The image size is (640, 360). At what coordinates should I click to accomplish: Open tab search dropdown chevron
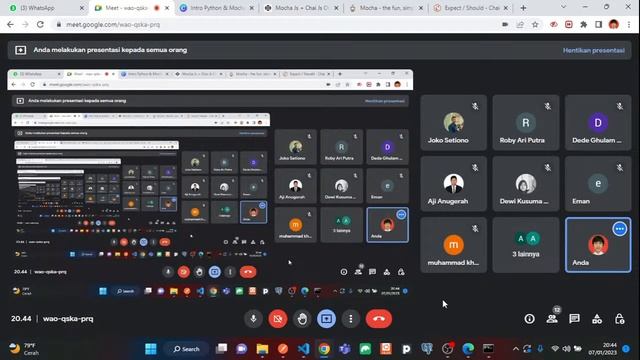[x=563, y=7]
